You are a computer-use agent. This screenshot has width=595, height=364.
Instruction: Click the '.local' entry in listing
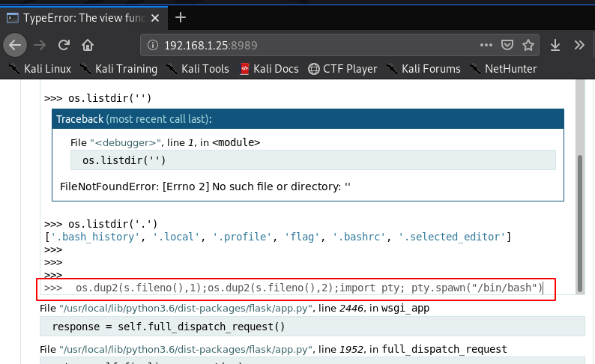tap(176, 237)
